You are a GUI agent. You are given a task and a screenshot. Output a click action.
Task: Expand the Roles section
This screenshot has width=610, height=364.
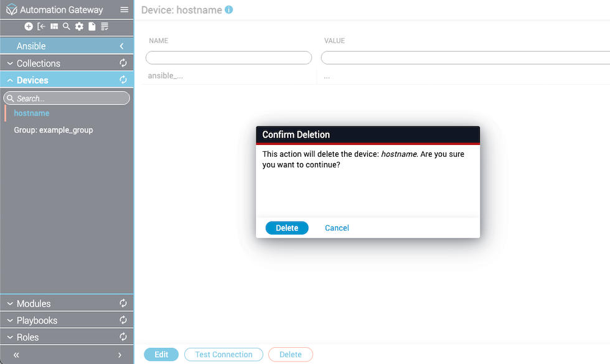(10, 337)
